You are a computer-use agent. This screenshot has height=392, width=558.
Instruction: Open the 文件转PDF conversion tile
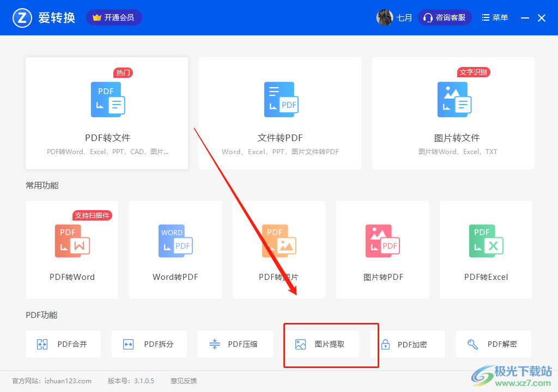(x=280, y=113)
